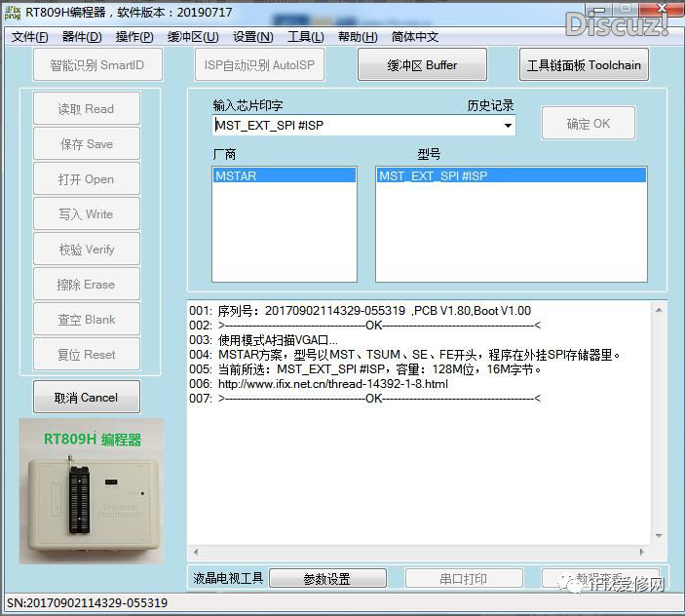Open the 帮助(H) menu
The image size is (685, 616).
pyautogui.click(x=358, y=37)
